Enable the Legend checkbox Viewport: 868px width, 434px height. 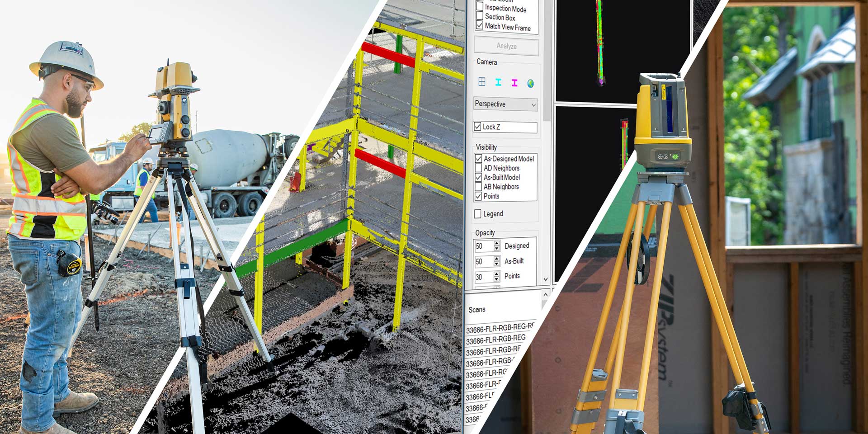pos(477,214)
